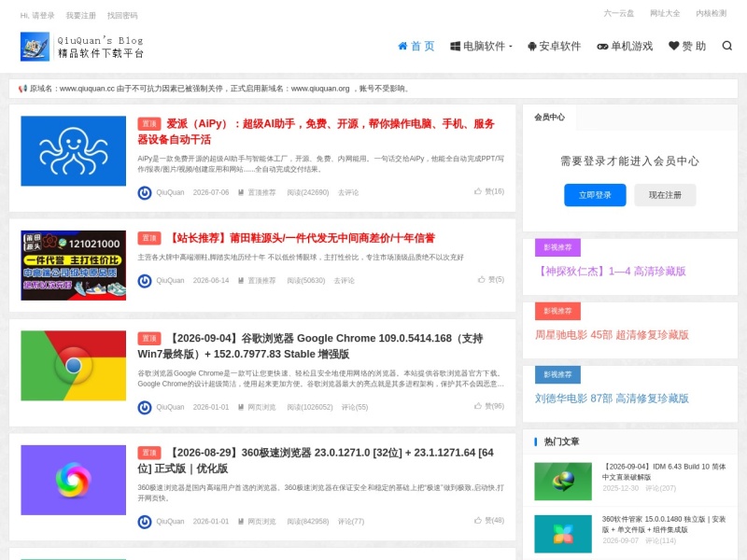Click 置顶推荐 category on 莆田鞋 post
Viewport: 747px width, 560px height.
coord(261,281)
